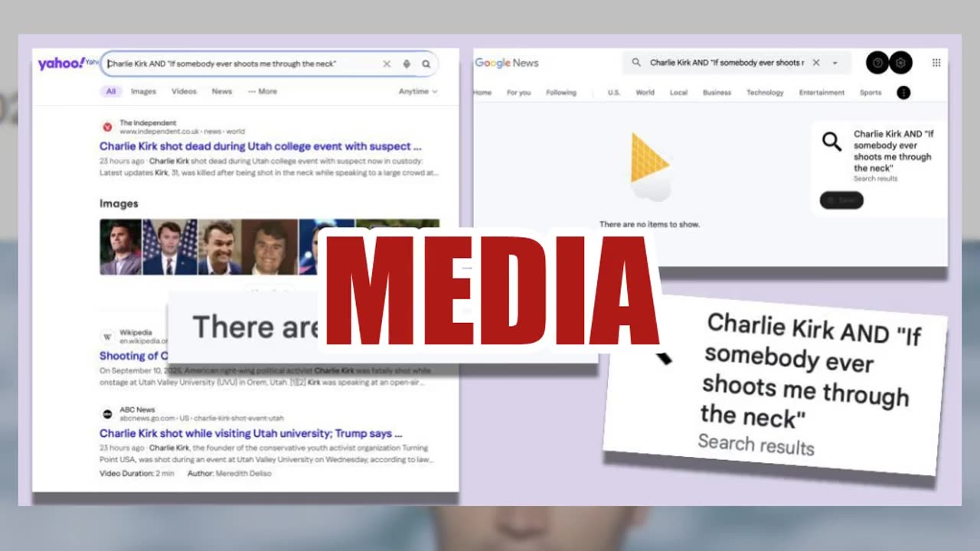
Task: Select the All tab in Yahoo search
Action: [x=111, y=91]
